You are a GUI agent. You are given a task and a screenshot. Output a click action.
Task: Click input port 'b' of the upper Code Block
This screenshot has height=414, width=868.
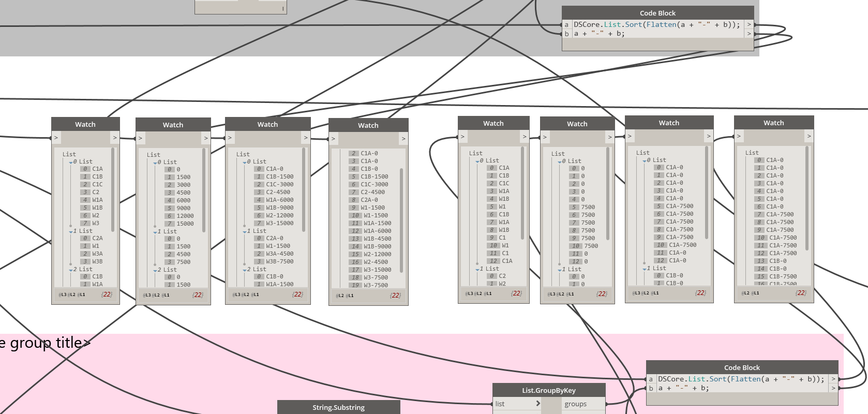[566, 34]
